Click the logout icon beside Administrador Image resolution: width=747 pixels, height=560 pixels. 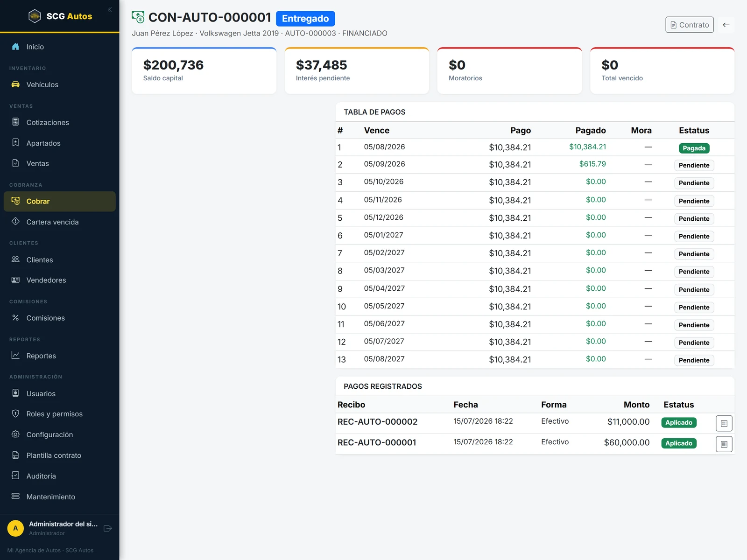108,528
